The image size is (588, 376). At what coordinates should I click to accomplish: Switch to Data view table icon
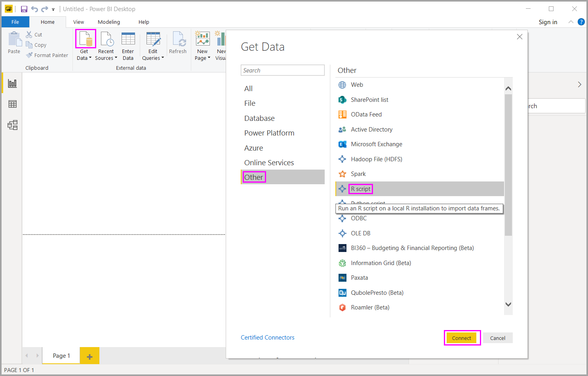coord(12,104)
